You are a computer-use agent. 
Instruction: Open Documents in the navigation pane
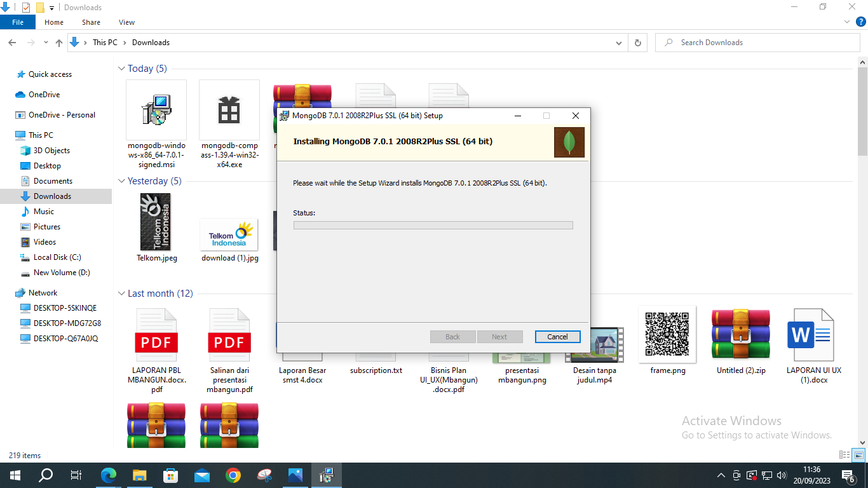53,181
